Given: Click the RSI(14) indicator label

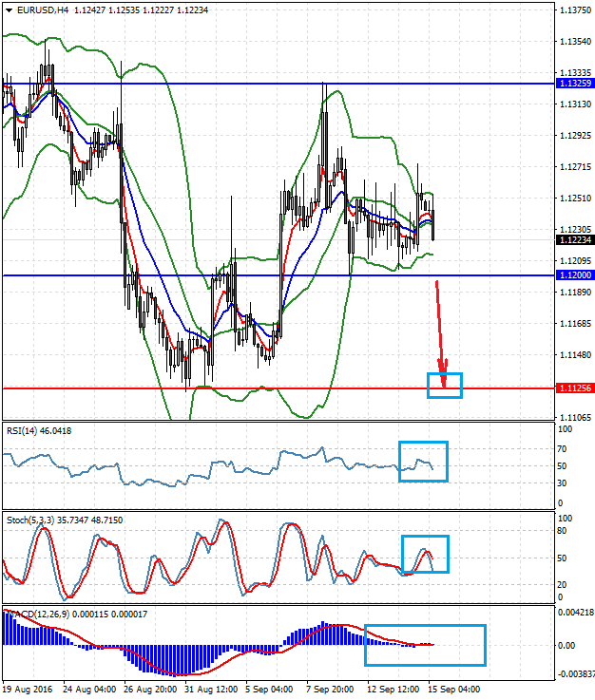Looking at the screenshot, I should pos(38,431).
